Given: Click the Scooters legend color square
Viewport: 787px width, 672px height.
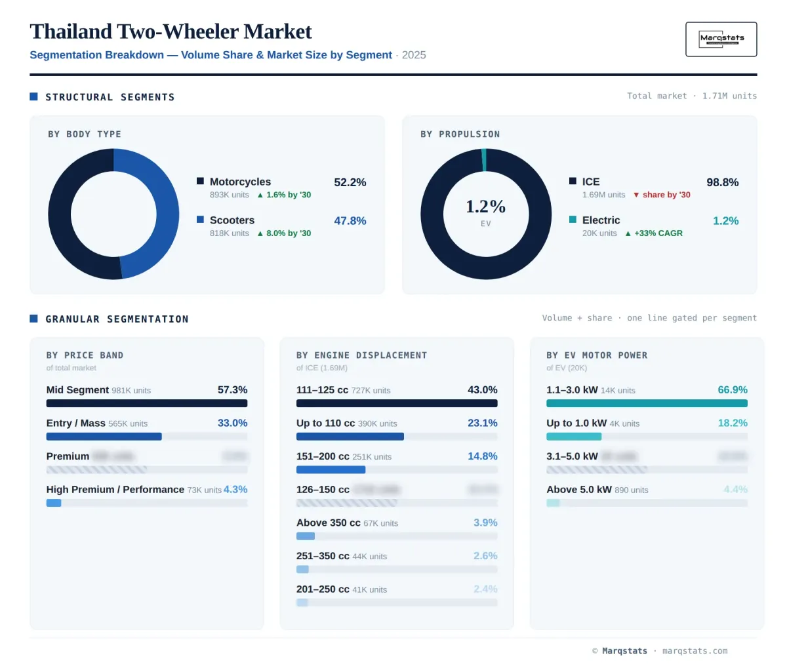Looking at the screenshot, I should click(200, 220).
